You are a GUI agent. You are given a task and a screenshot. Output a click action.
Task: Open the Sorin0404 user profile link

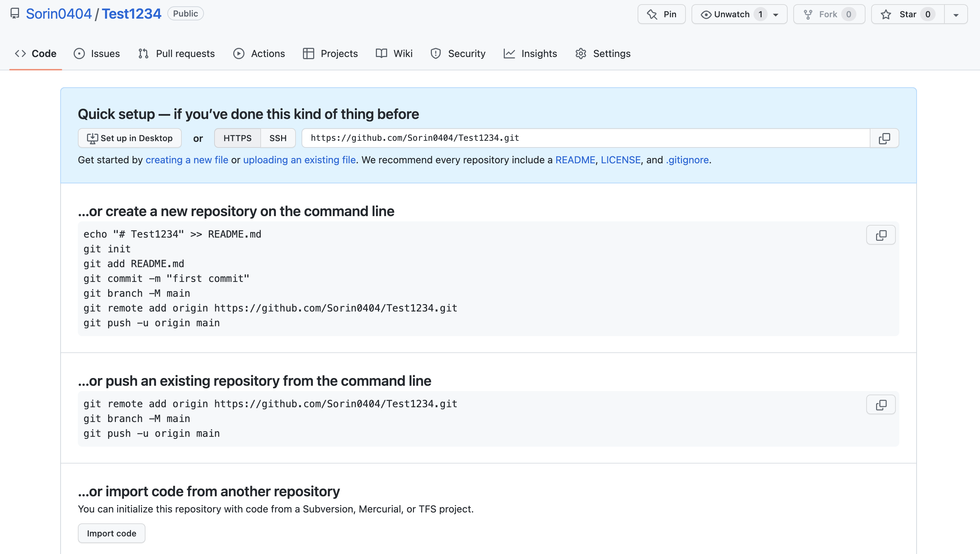(x=58, y=14)
